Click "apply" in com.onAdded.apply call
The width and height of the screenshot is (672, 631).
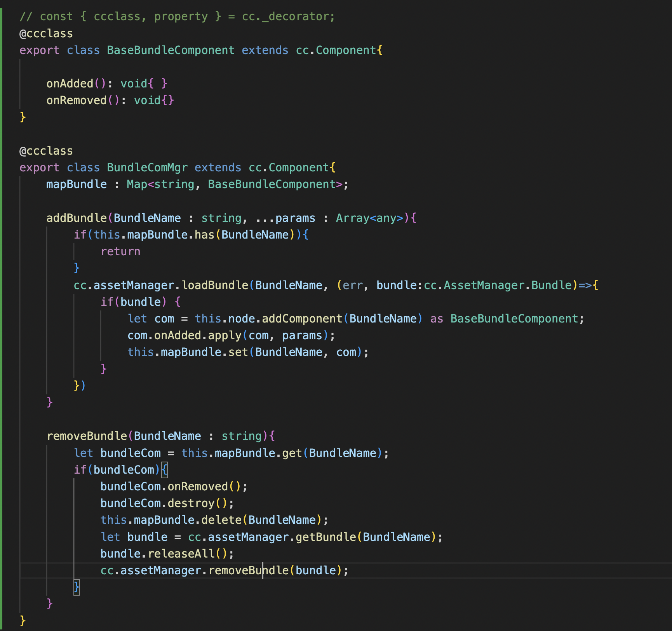coord(225,335)
